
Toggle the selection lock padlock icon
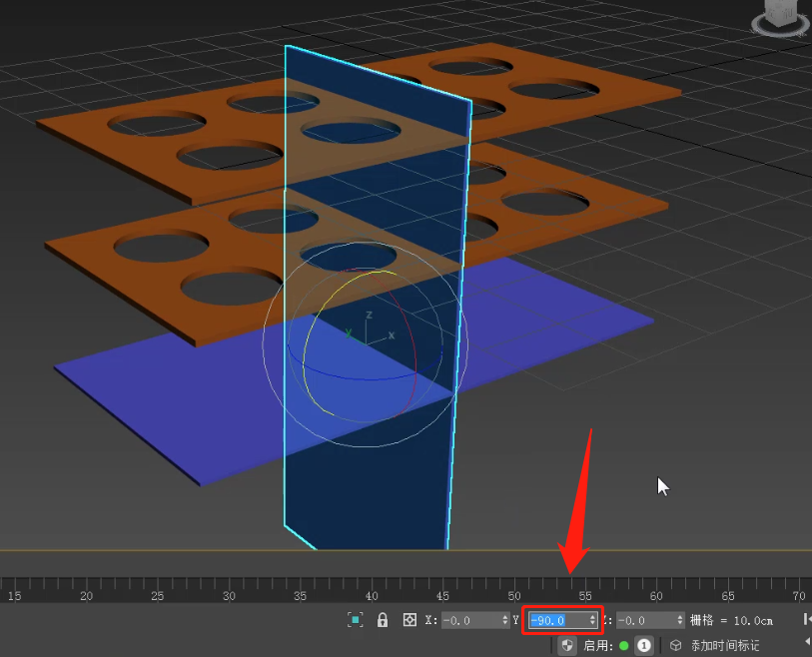[383, 620]
